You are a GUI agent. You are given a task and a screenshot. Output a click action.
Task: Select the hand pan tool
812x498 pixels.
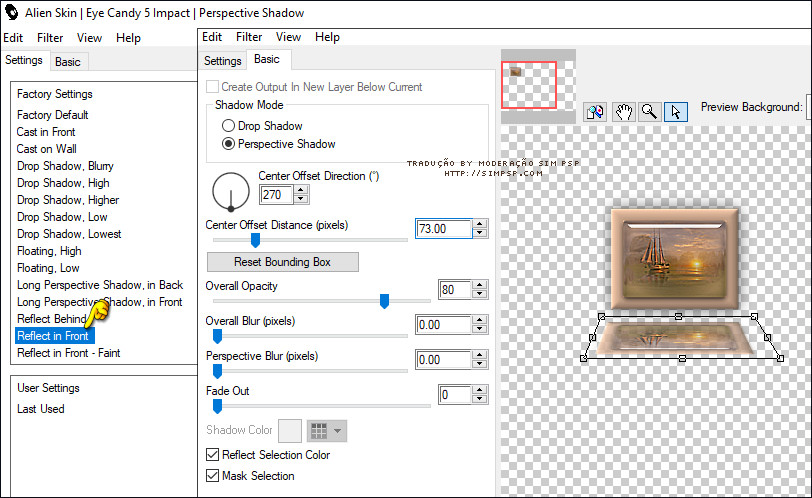(624, 112)
